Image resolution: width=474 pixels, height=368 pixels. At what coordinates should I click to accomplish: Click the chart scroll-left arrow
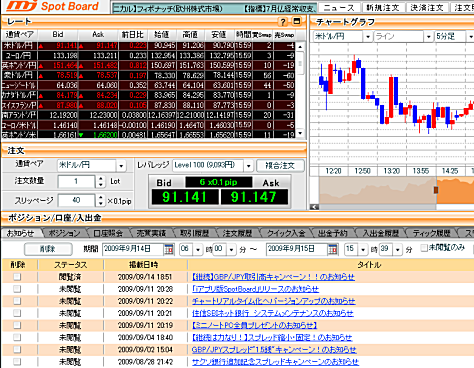314,207
